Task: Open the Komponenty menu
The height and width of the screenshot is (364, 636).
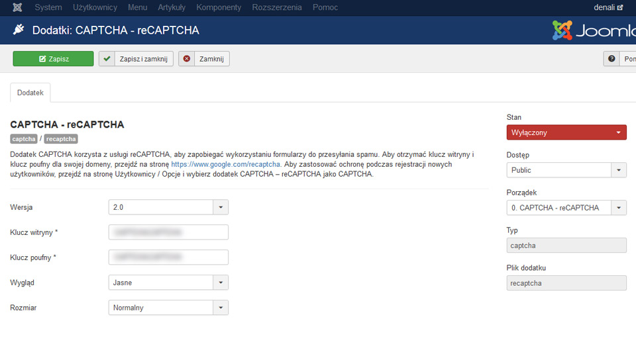Action: pyautogui.click(x=219, y=7)
